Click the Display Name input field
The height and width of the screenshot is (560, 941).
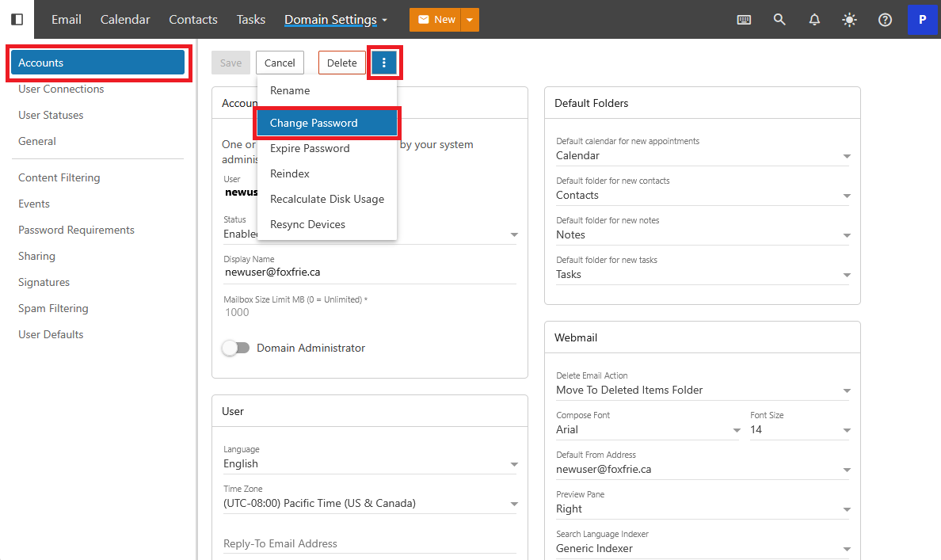[370, 272]
